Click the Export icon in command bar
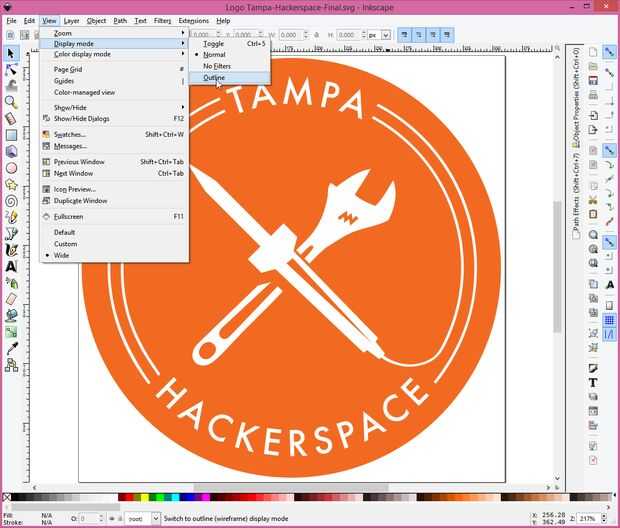Viewport: 620px width, 528px height. tap(593, 130)
